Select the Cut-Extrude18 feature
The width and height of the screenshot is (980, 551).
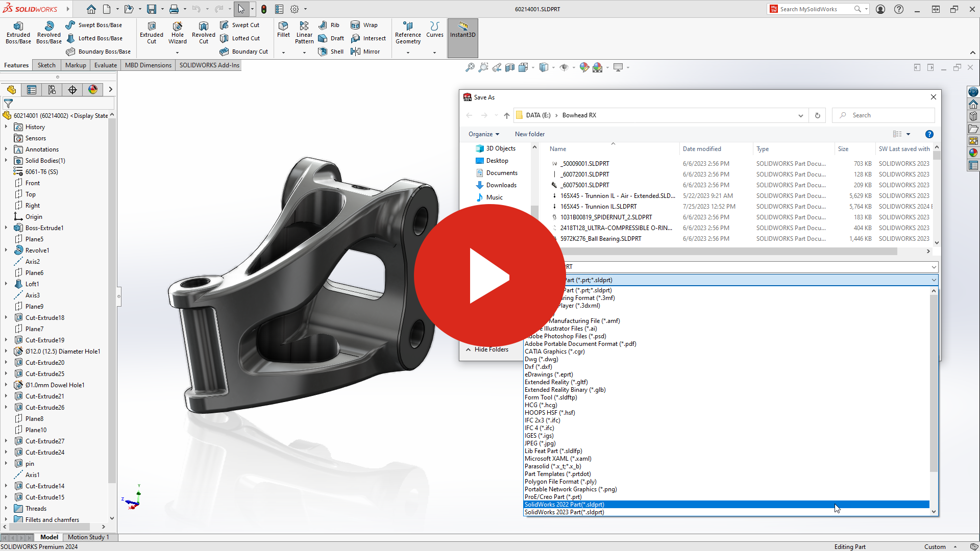coord(45,318)
